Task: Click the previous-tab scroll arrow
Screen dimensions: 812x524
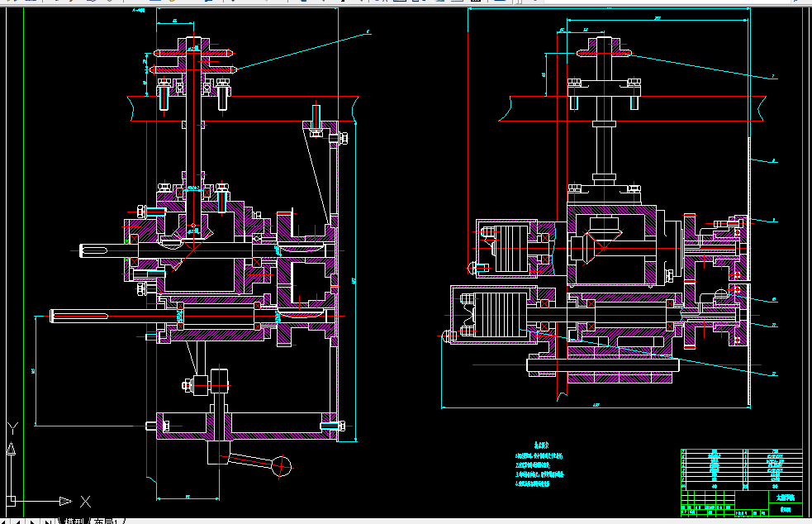Action: click(19, 521)
